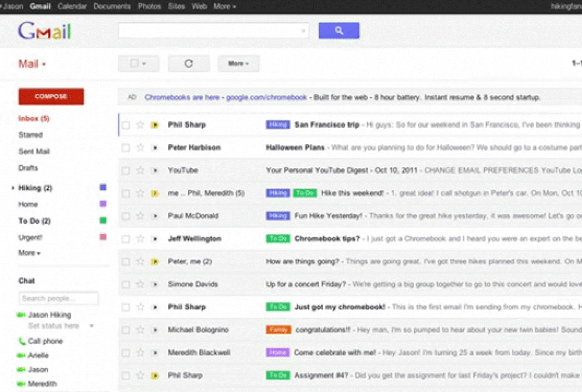The height and width of the screenshot is (392, 582).
Task: Star the Come celebrate with me email
Action: coord(140,352)
